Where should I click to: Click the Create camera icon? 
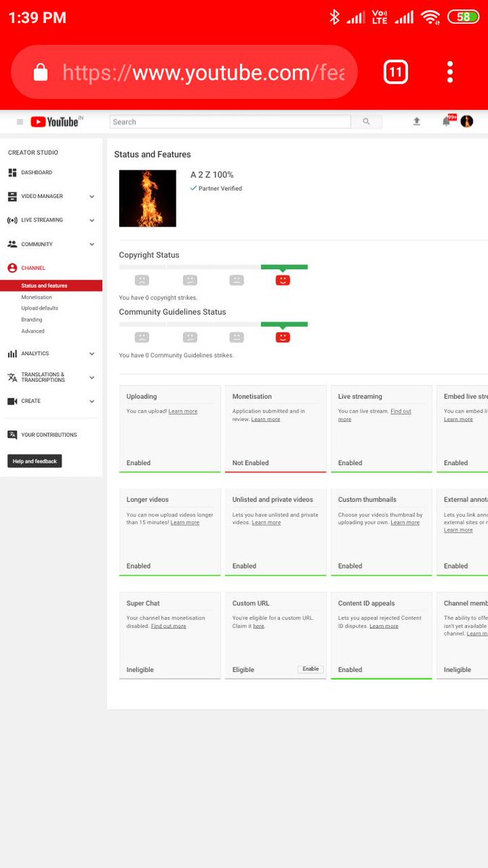[12, 401]
